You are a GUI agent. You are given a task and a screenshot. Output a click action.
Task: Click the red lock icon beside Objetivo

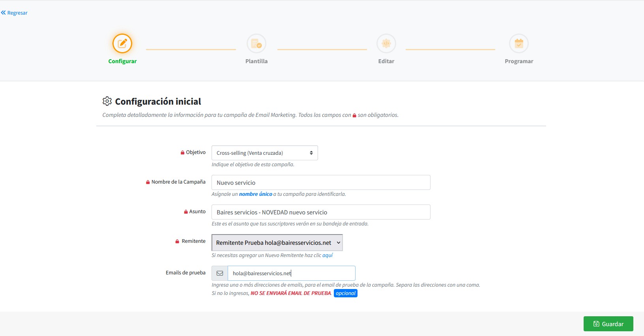point(182,152)
